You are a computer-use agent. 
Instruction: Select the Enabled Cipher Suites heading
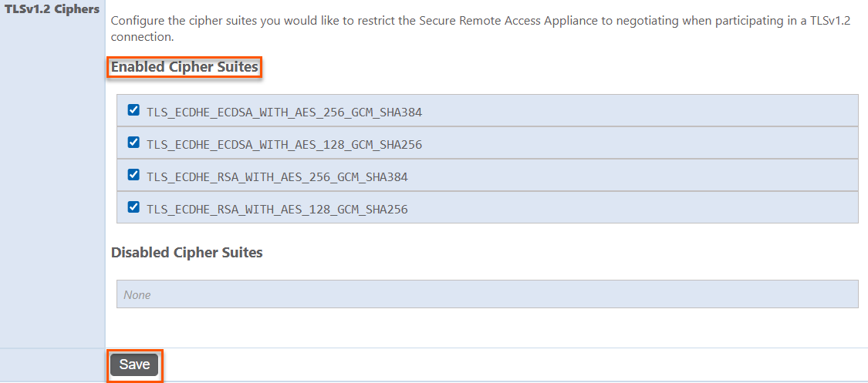point(184,67)
